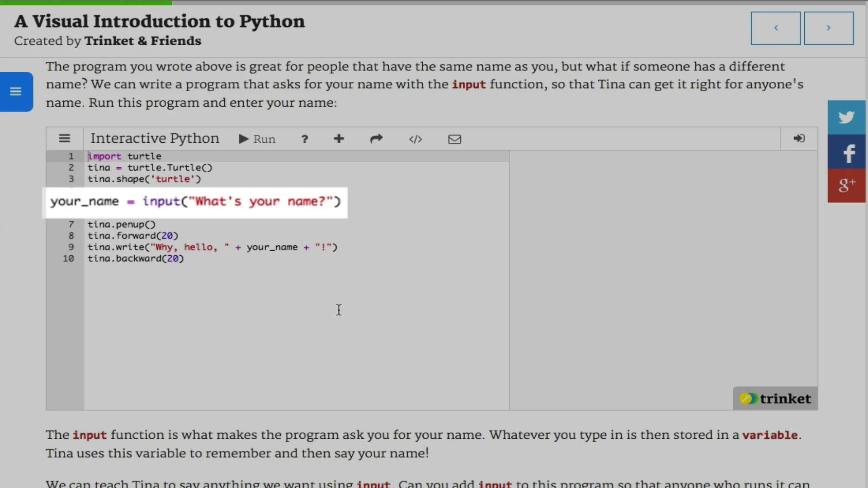Click the trinket logo badge
Viewport: 868px width, 488px height.
click(x=775, y=399)
